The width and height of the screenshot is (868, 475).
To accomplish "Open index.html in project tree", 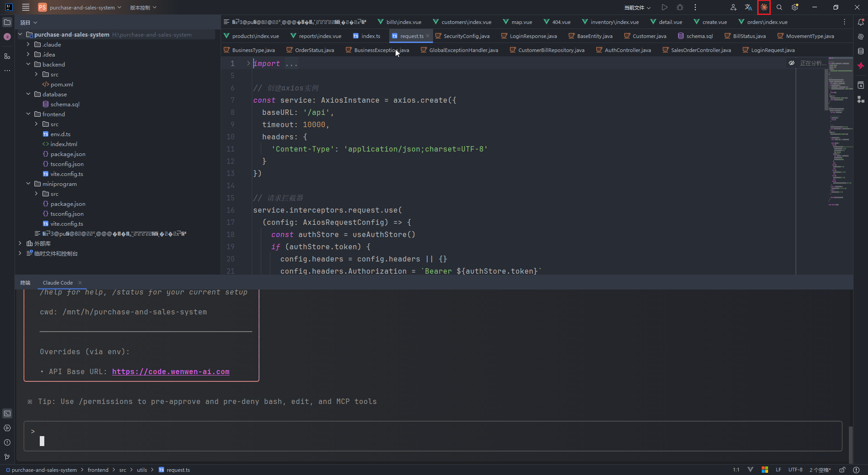I will point(64,144).
